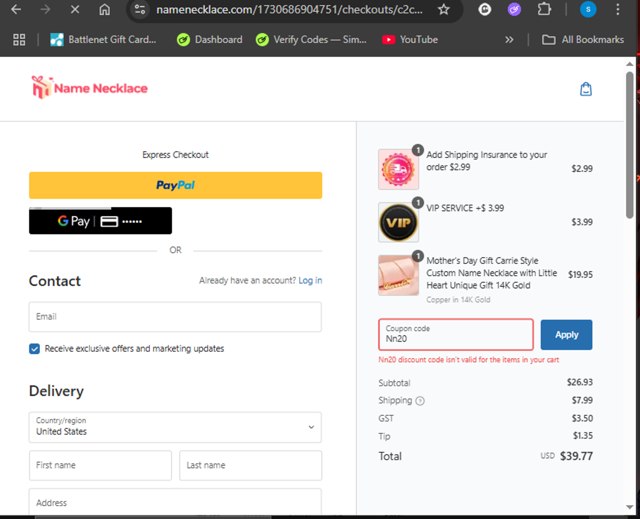
Task: Show more bookmarks with double chevron
Action: pos(509,40)
